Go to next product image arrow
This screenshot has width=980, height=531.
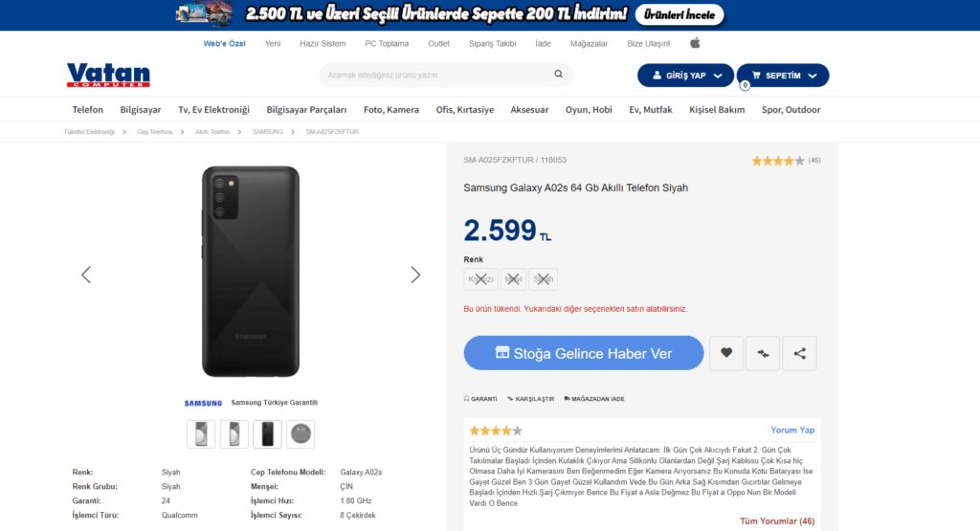tap(415, 275)
